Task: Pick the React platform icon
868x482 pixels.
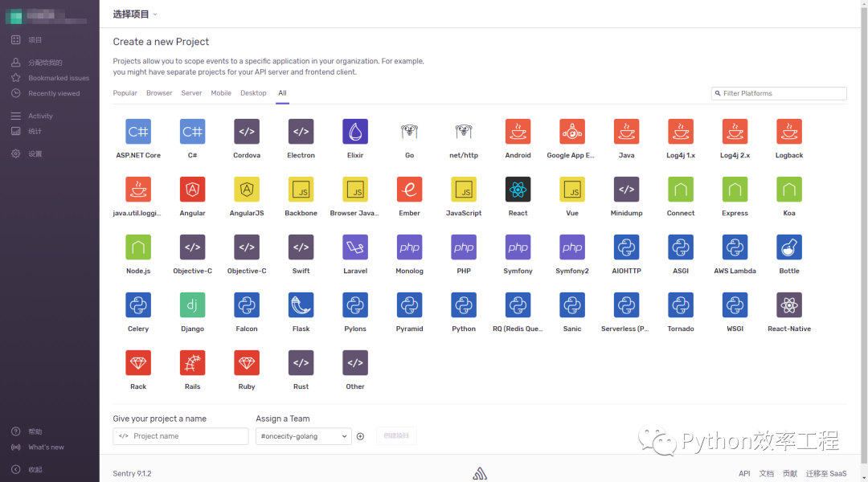Action: [x=518, y=190]
